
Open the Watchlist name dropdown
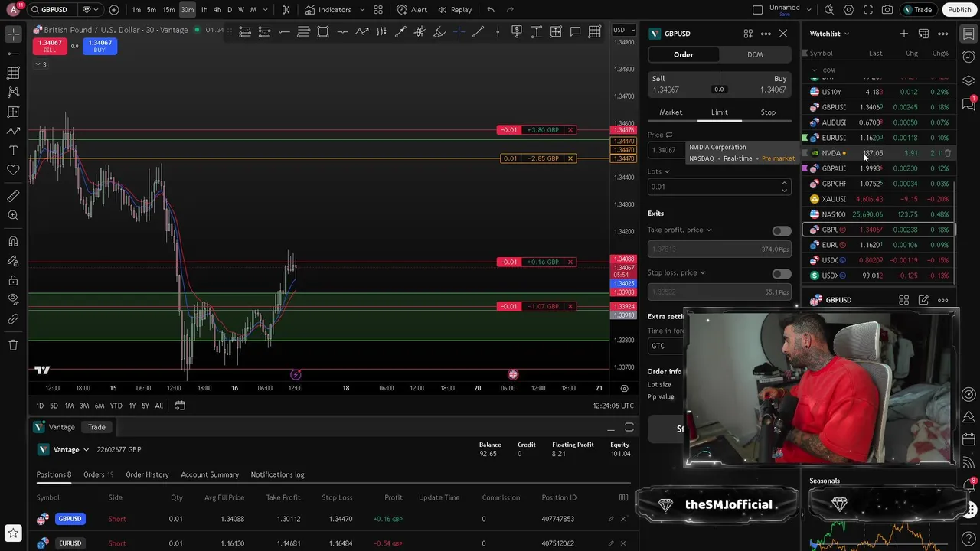[x=830, y=34]
